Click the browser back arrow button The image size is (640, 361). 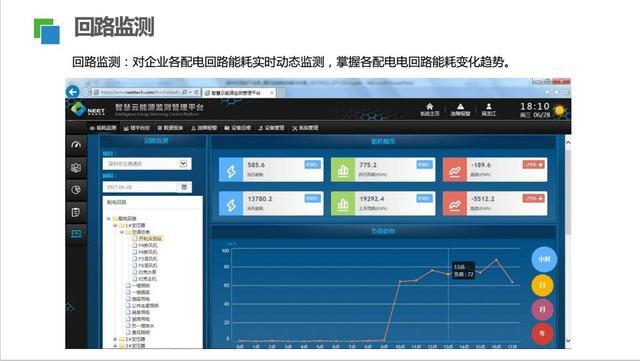tap(73, 92)
